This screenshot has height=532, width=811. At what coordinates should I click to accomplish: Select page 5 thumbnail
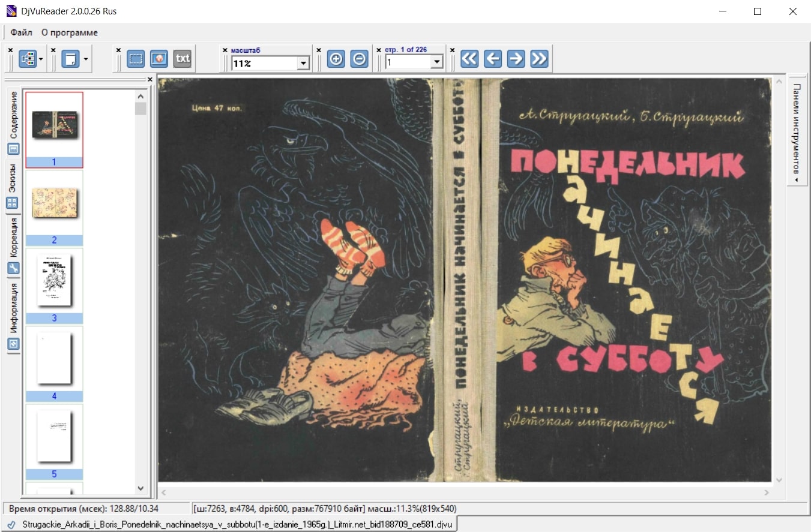(x=54, y=442)
